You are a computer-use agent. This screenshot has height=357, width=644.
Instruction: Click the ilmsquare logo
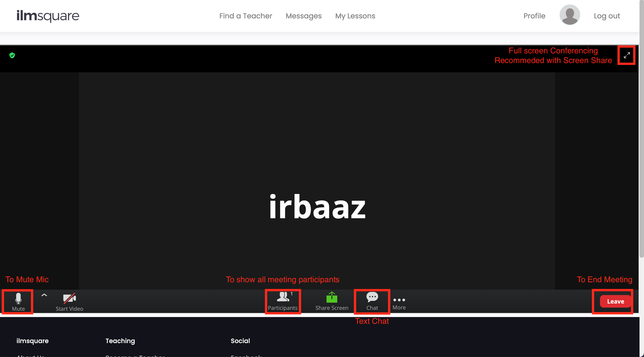click(x=48, y=16)
